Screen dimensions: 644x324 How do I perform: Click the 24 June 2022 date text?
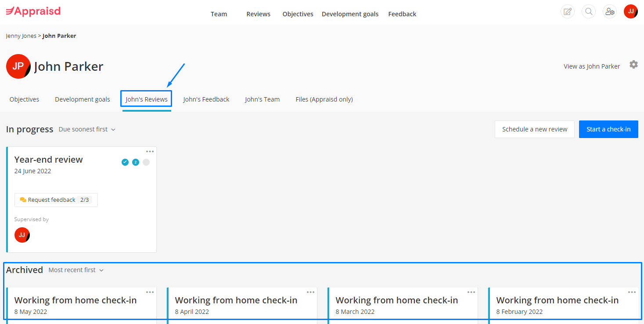tap(32, 171)
